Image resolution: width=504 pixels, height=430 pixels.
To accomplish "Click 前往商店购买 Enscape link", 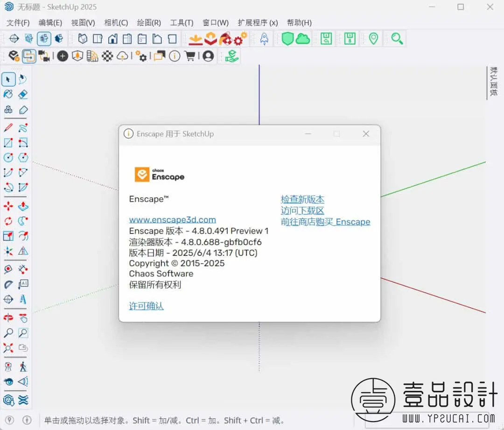I will click(x=325, y=222).
